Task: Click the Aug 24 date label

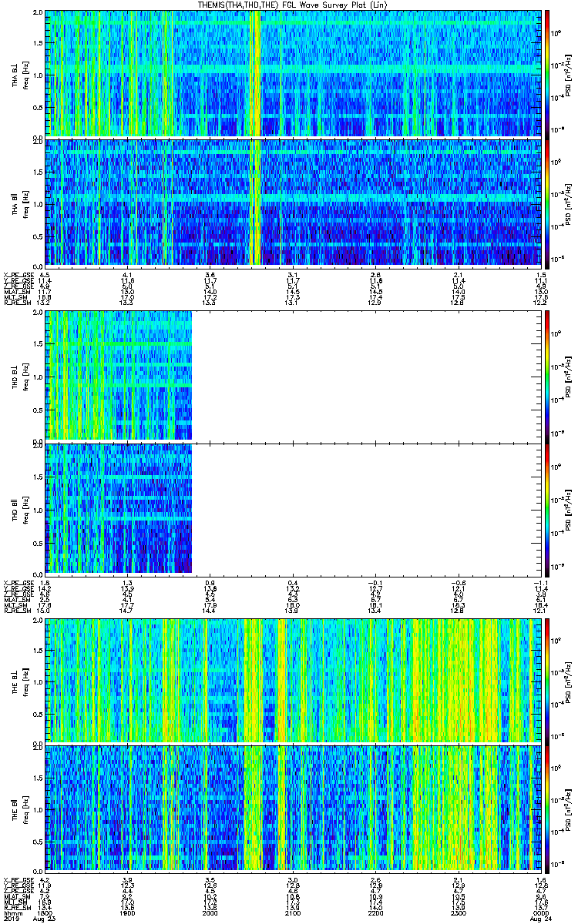Action: tap(540, 919)
